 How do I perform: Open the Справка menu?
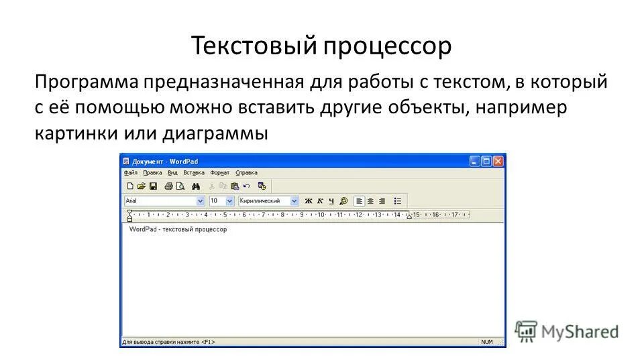tap(246, 173)
